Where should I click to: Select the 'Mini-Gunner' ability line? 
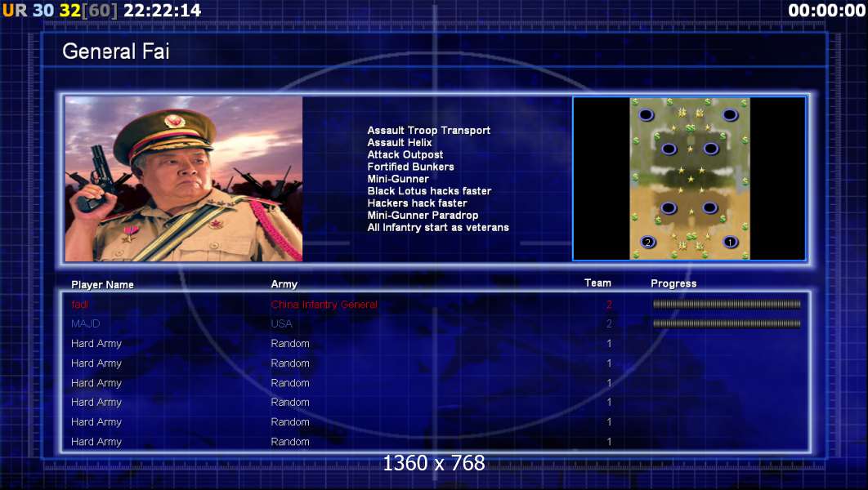[x=397, y=179]
